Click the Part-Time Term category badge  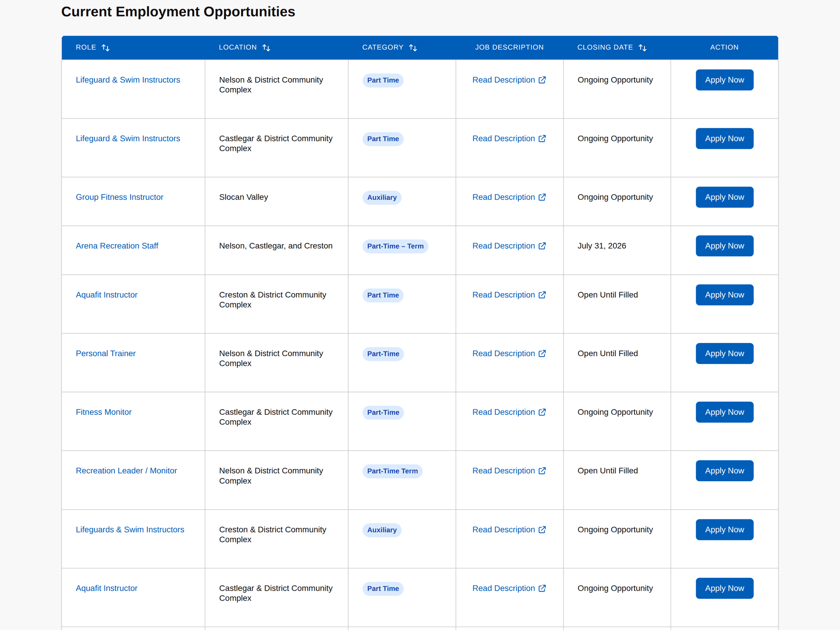click(x=392, y=471)
